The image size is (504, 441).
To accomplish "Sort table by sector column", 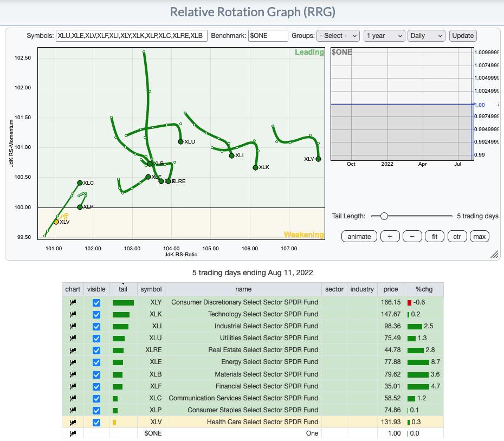I will click(x=334, y=289).
